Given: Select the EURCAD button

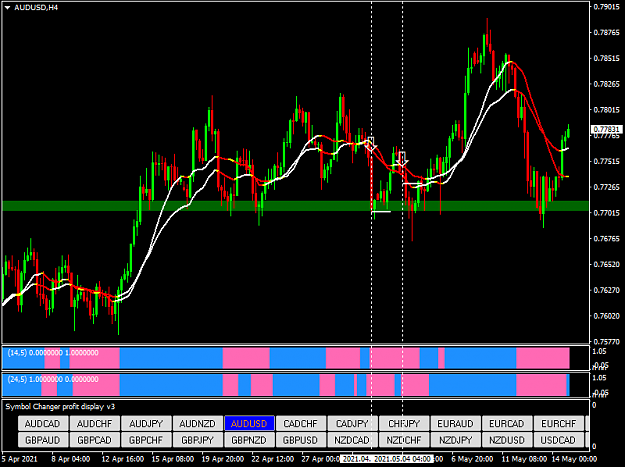Looking at the screenshot, I should pos(507,423).
